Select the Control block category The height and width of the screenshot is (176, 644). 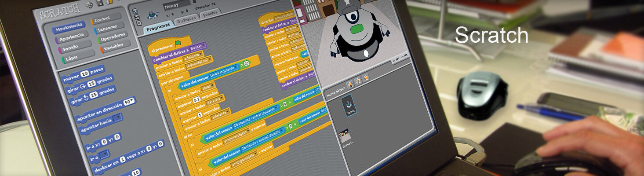[106, 19]
